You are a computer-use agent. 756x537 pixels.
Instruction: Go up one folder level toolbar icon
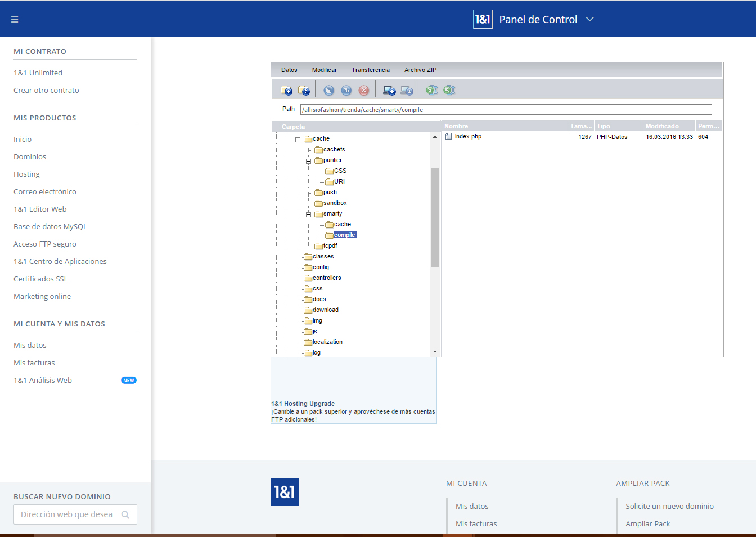[x=304, y=90]
